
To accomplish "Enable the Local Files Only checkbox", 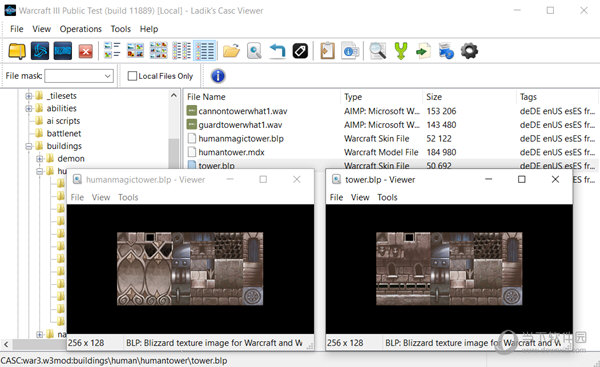I will [132, 76].
